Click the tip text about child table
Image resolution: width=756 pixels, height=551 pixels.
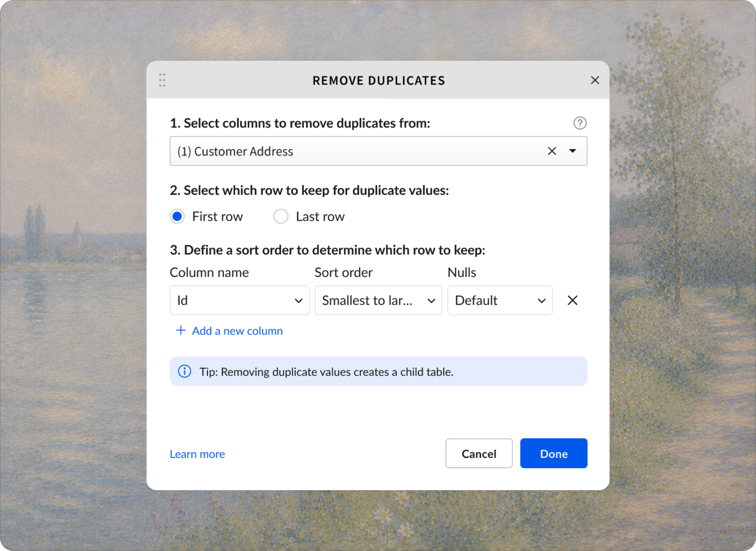326,372
